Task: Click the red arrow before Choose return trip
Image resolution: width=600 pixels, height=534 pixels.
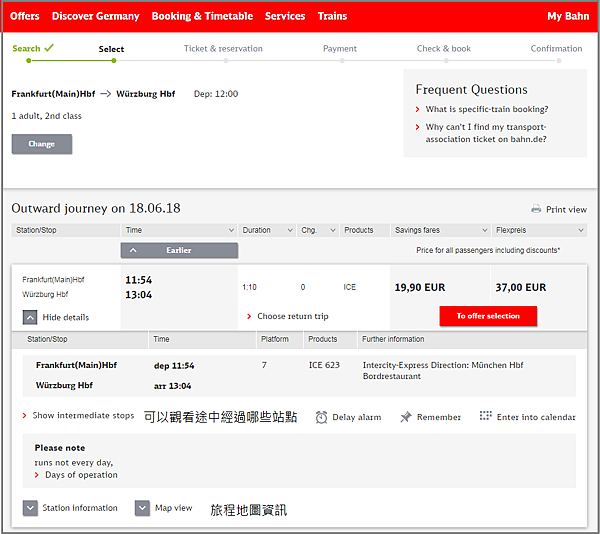Action: (x=249, y=316)
